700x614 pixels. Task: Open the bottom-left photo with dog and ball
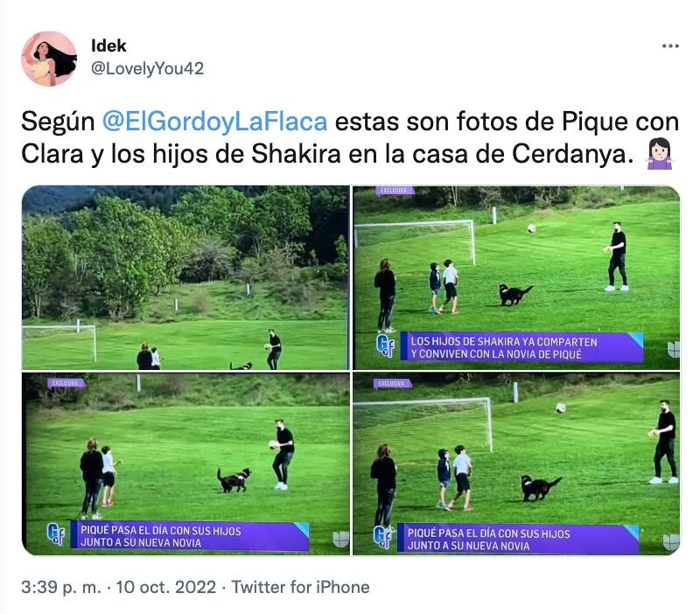click(185, 464)
